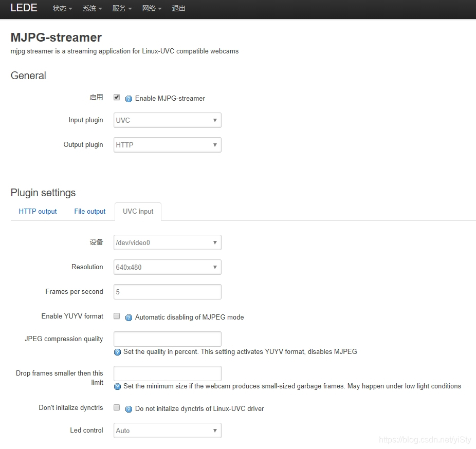Click the 'Led control' label

(x=86, y=430)
